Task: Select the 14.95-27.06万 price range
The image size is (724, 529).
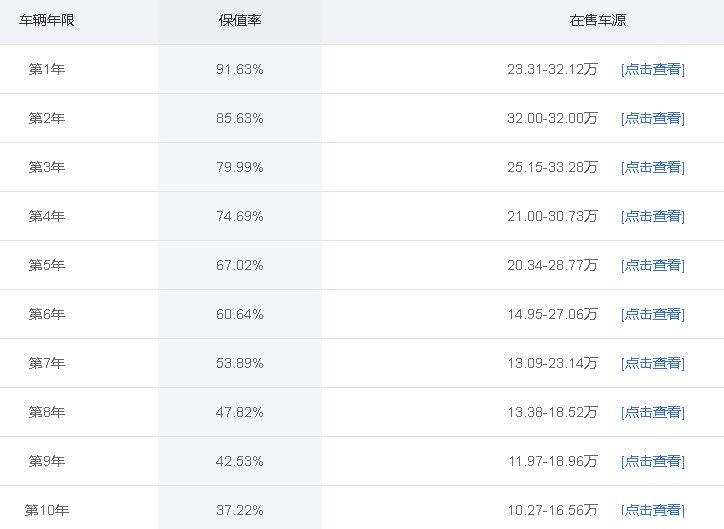Action: coord(552,314)
